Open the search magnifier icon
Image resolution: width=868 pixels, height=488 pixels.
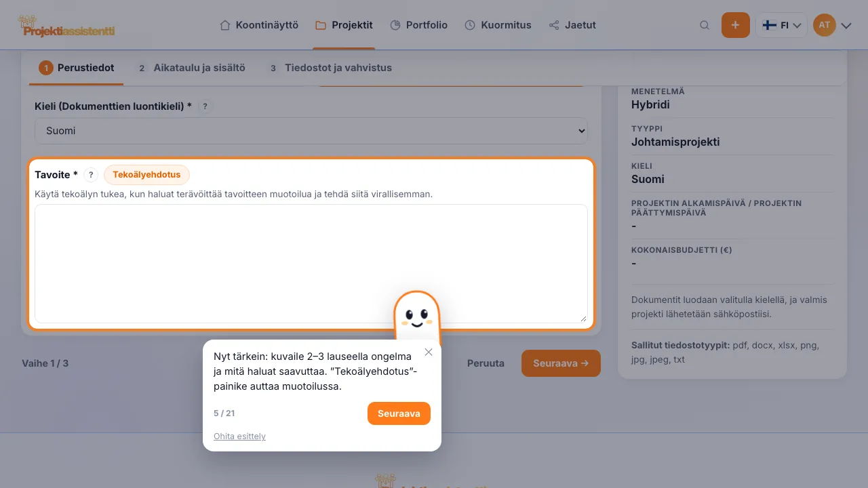click(x=705, y=25)
